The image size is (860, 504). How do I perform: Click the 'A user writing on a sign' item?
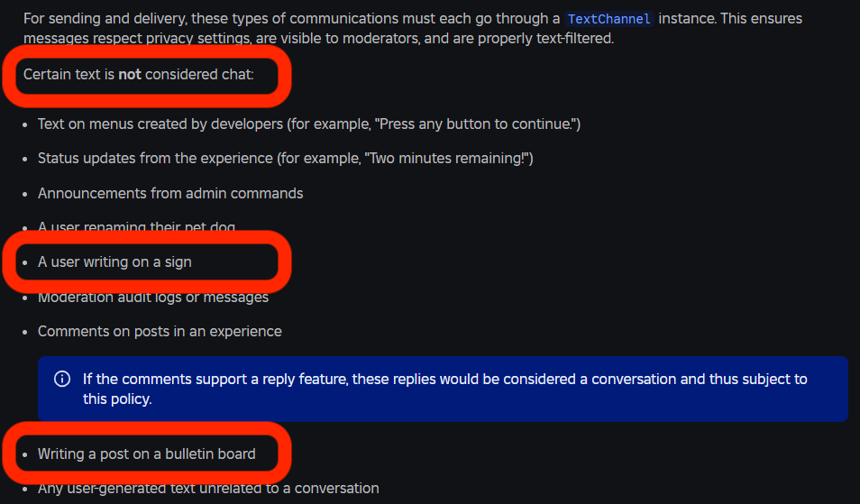click(114, 262)
